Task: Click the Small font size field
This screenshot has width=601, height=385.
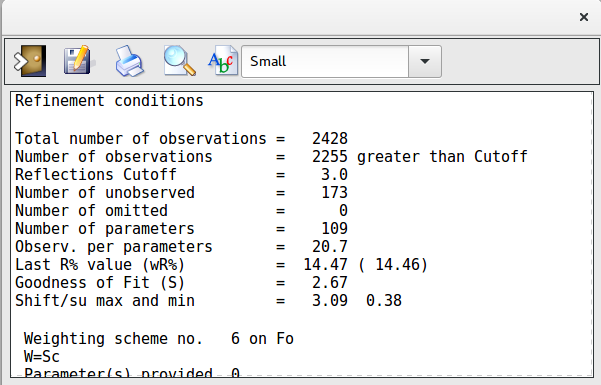Action: tap(325, 61)
